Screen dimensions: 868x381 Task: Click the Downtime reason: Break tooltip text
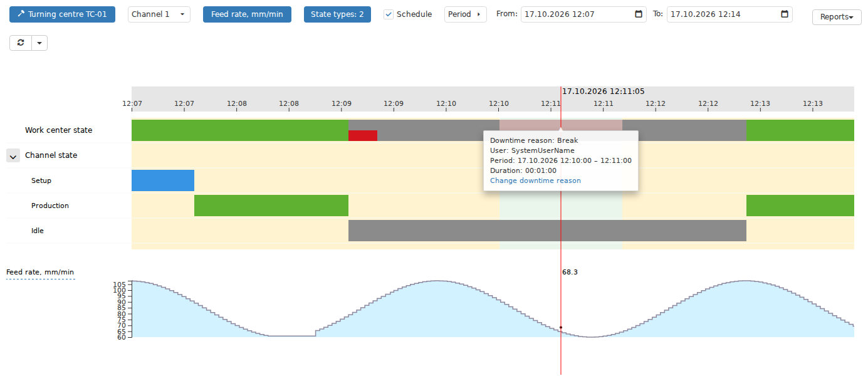[x=534, y=140]
